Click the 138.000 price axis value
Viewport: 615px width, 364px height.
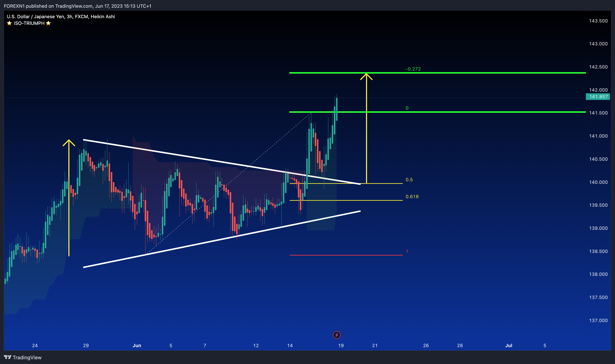pyautogui.click(x=598, y=274)
